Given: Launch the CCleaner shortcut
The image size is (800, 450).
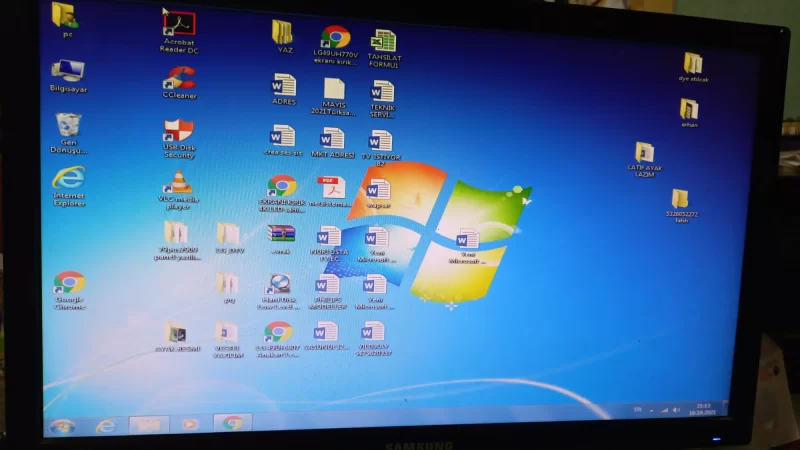Looking at the screenshot, I should click(x=179, y=83).
